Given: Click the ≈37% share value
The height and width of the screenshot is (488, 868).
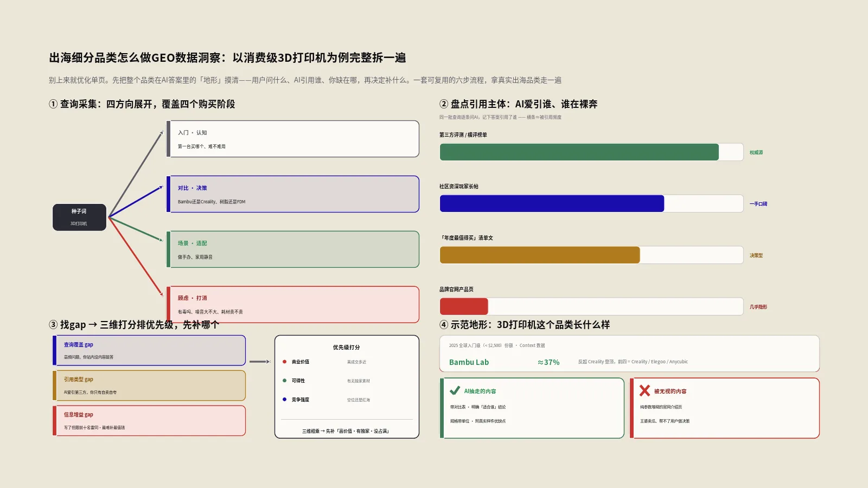Looking at the screenshot, I should tap(548, 362).
